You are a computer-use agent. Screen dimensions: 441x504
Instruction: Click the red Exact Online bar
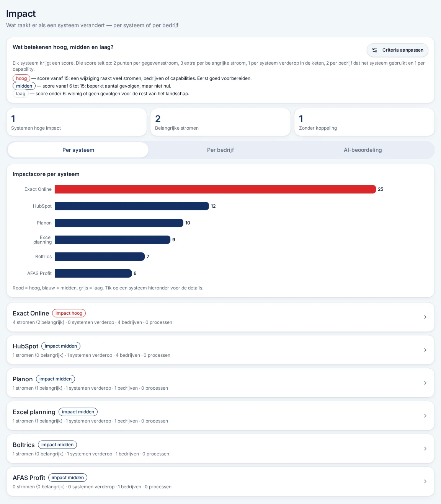click(215, 189)
